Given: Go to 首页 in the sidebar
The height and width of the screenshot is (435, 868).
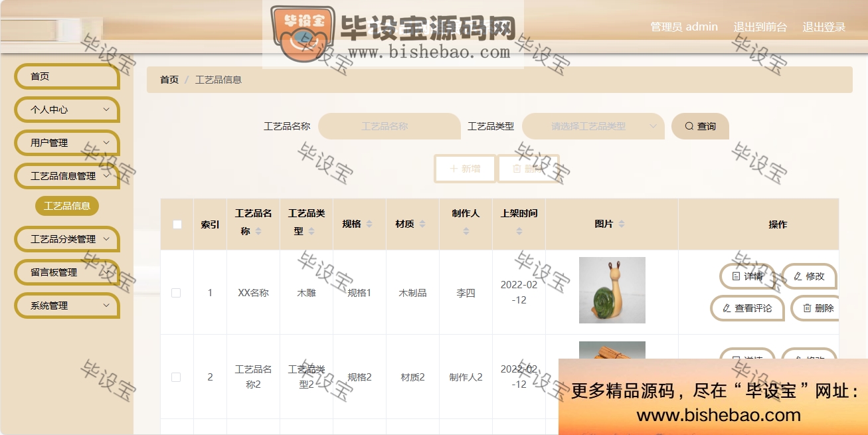Looking at the screenshot, I should [x=66, y=76].
